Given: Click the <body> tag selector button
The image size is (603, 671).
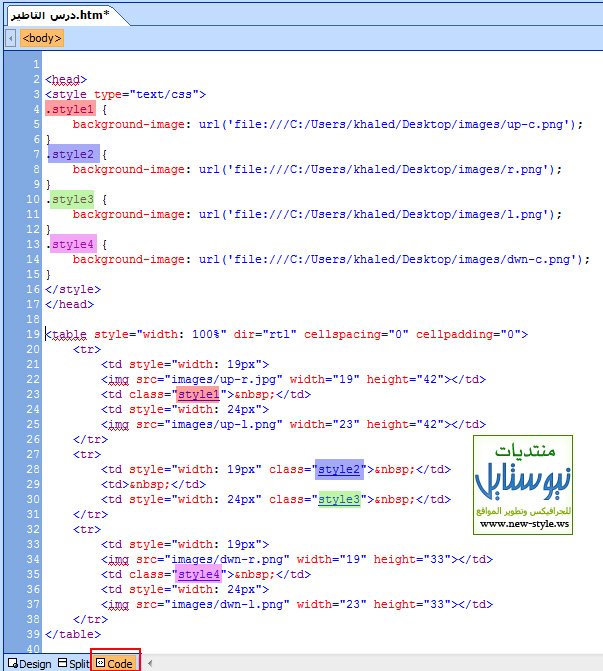Looking at the screenshot, I should click(x=42, y=38).
